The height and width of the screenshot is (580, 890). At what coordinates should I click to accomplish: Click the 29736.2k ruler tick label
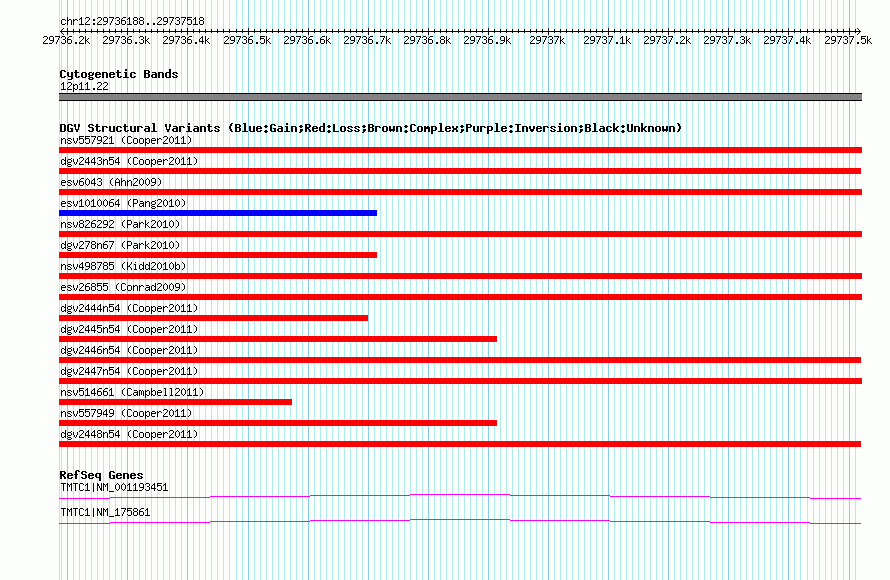point(66,40)
